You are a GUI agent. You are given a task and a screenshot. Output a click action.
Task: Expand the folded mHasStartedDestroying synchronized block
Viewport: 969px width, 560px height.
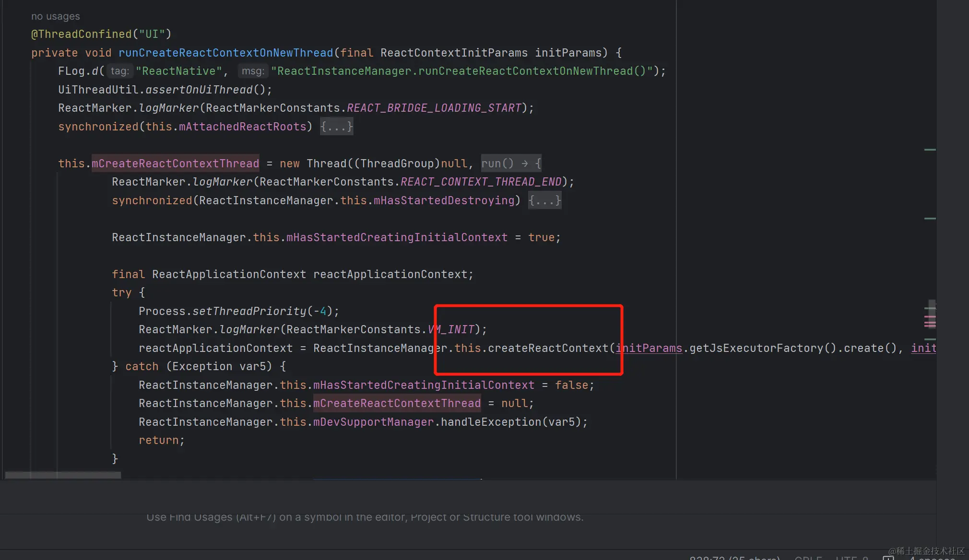tap(544, 200)
